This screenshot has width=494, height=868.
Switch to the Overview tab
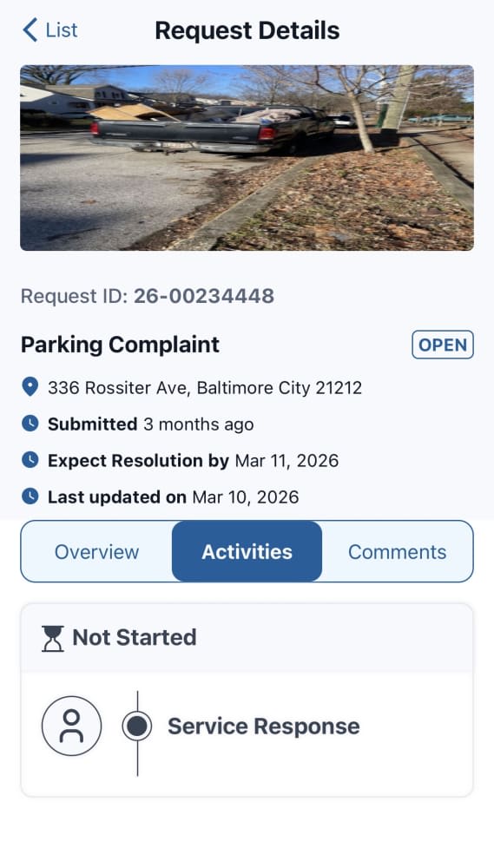click(97, 552)
